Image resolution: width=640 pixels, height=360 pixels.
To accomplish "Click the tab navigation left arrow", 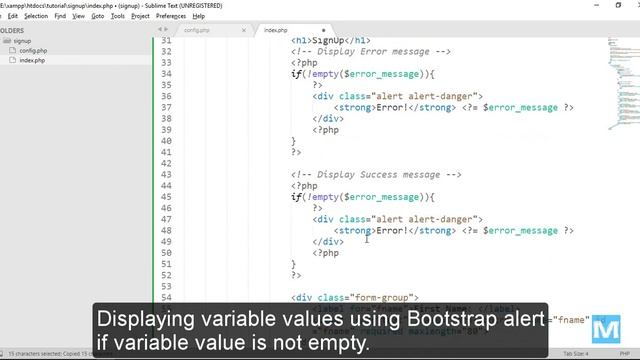I will [160, 29].
